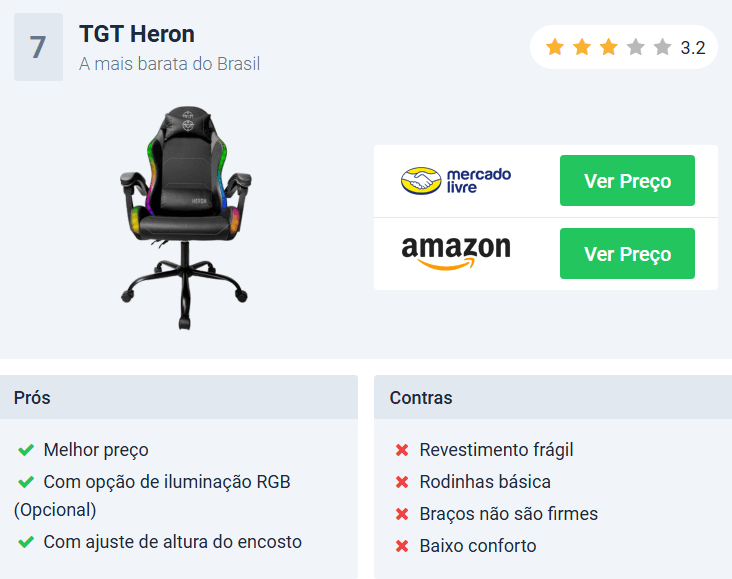
Task: Click the third gold rating star
Action: (609, 47)
